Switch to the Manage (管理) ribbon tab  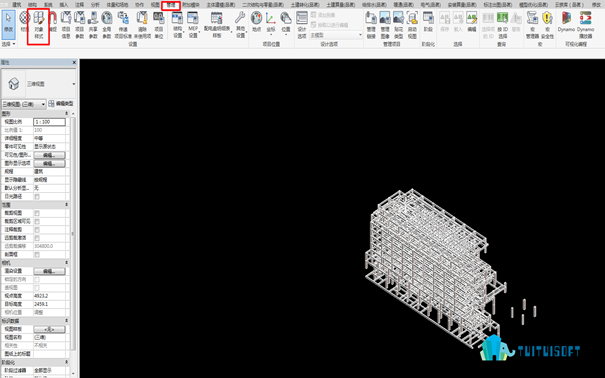[171, 5]
